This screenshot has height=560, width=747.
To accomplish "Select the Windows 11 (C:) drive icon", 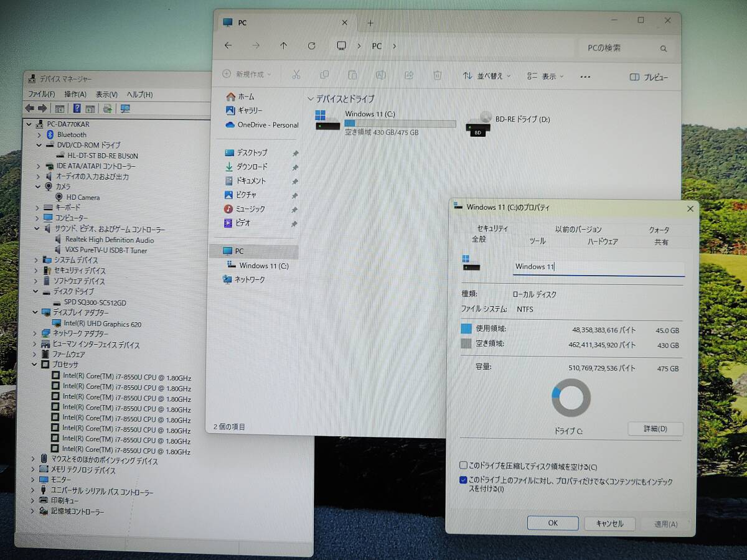I will 328,120.
